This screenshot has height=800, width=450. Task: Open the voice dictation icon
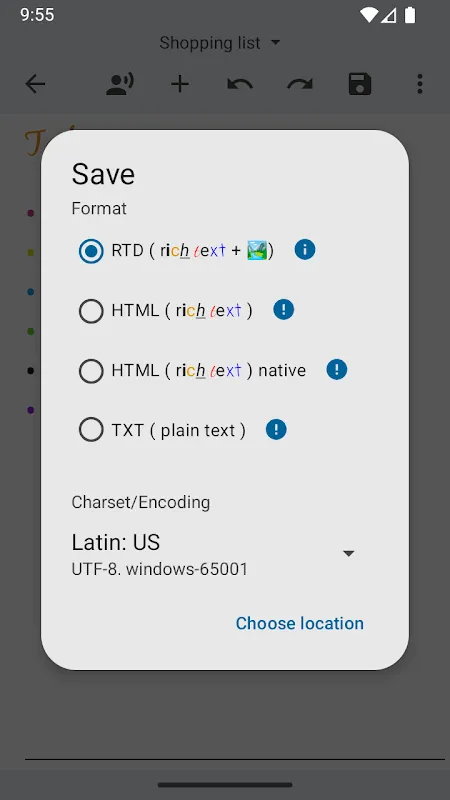120,84
